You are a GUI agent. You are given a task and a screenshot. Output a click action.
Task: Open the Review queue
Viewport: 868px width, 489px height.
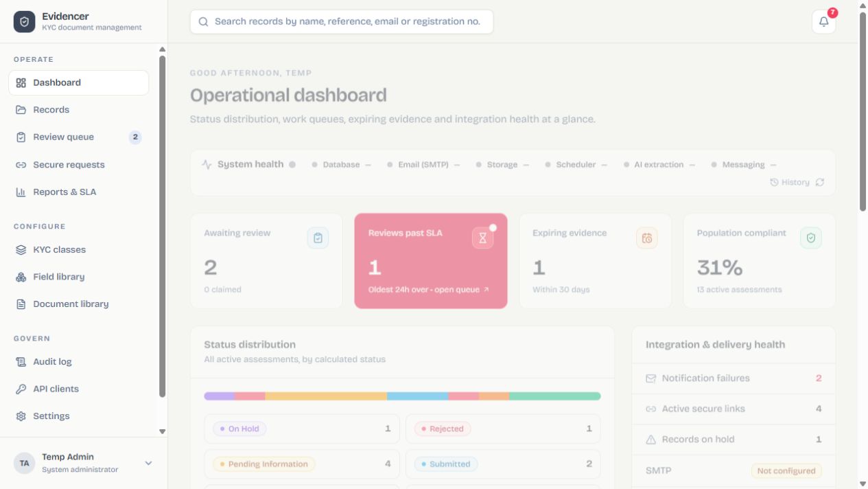click(x=79, y=137)
